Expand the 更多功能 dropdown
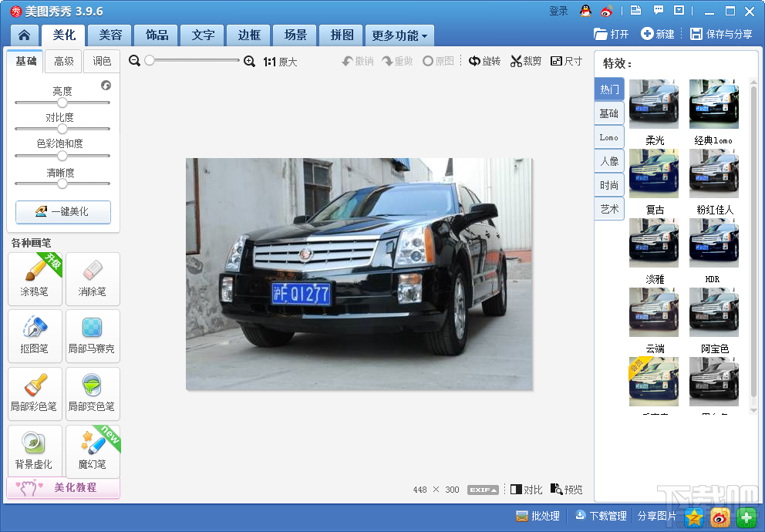The image size is (765, 532). click(399, 35)
